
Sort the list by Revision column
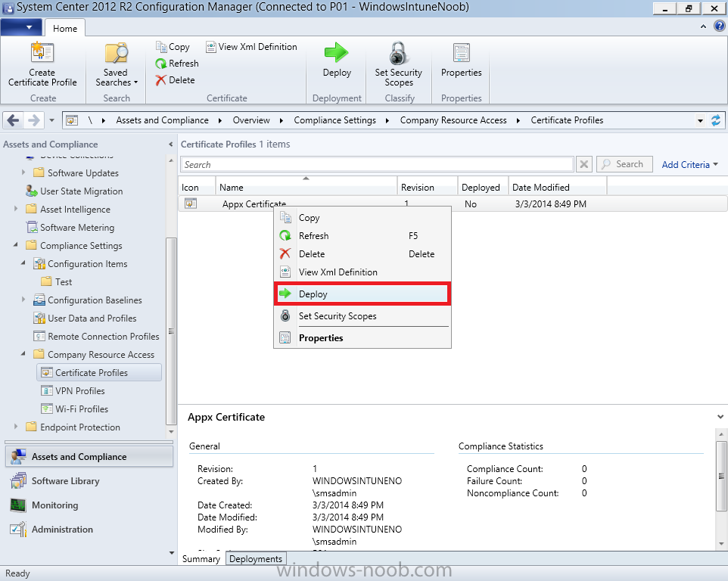pyautogui.click(x=427, y=187)
